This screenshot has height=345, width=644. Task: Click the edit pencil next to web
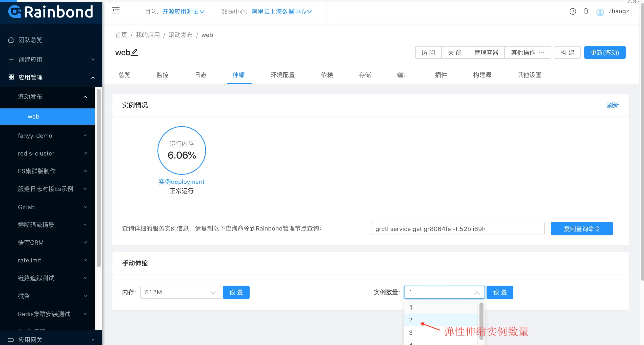click(134, 52)
